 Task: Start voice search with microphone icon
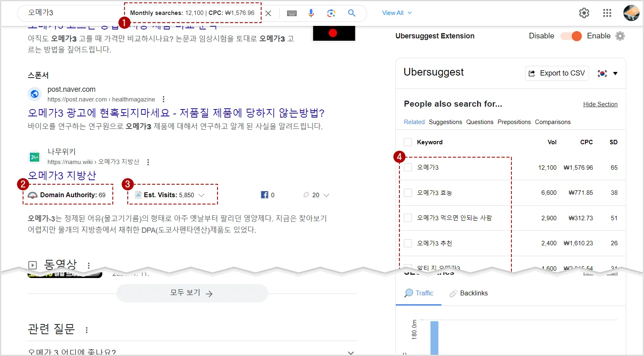(x=311, y=13)
